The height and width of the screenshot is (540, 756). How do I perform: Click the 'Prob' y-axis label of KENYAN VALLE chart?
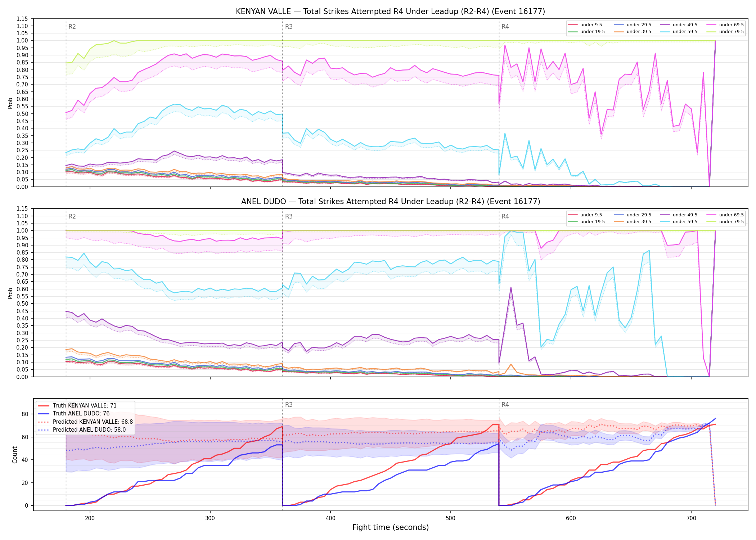pos(10,103)
